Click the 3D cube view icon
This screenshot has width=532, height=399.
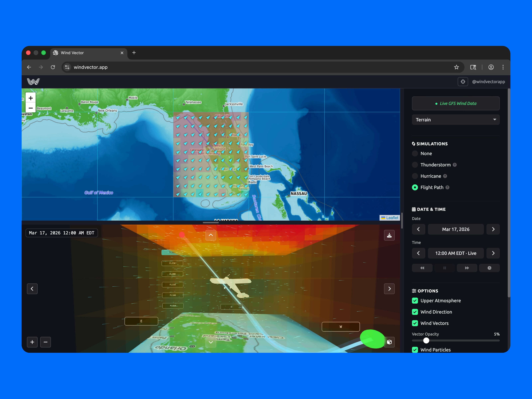pyautogui.click(x=389, y=342)
